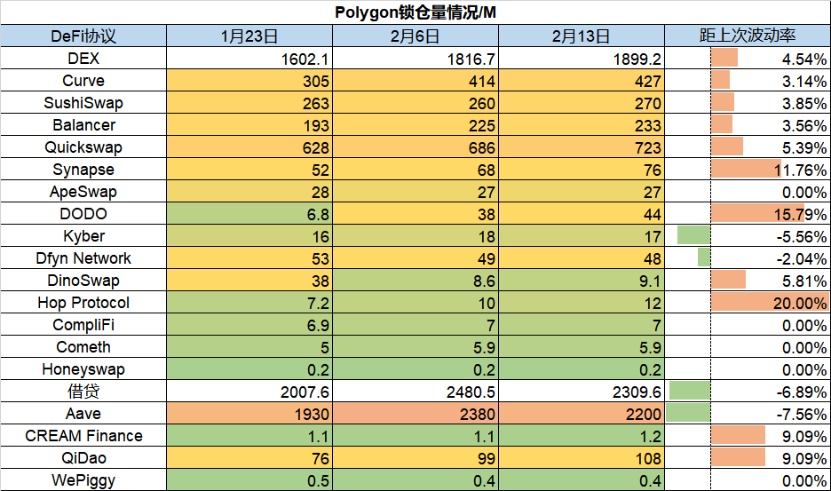This screenshot has height=491, width=831.
Task: Select Cometh's 1月23日 value 5
Action: (x=249, y=347)
